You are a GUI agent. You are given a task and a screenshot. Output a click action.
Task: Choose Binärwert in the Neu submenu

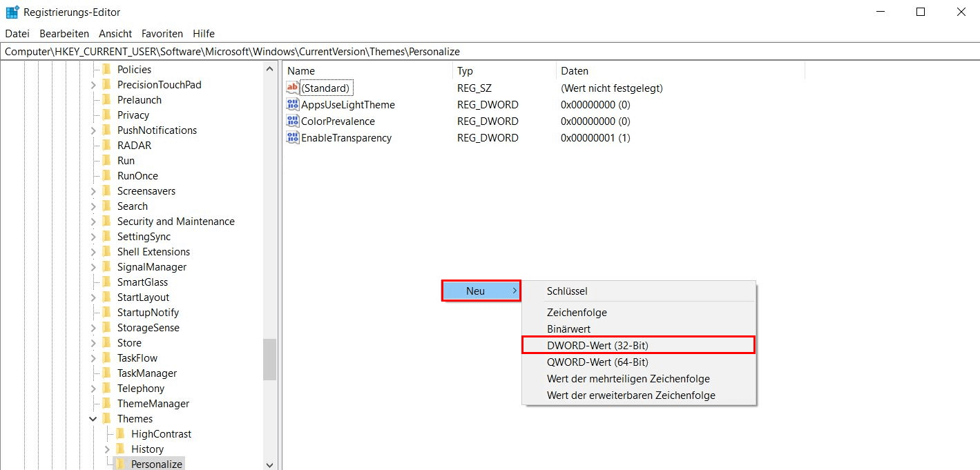[x=638, y=329]
